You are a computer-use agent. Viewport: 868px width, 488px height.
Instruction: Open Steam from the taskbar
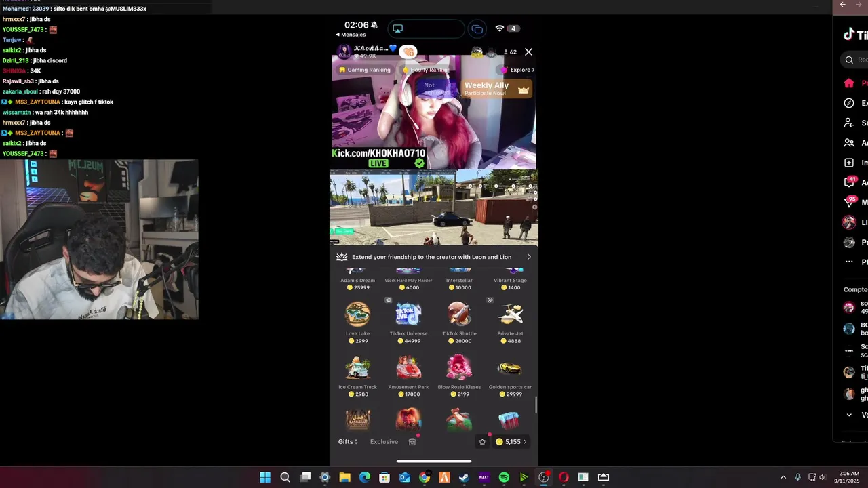click(x=464, y=477)
